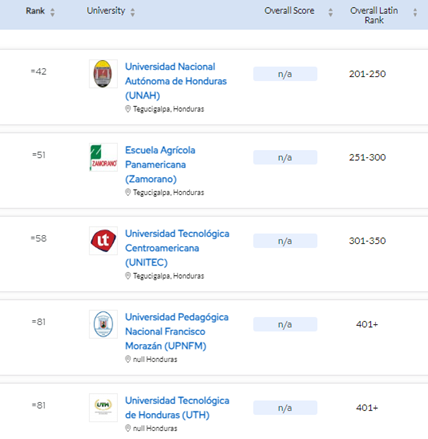The width and height of the screenshot is (428, 439).
Task: Open Universidad Tecnológica de Honduras (UTH) link
Action: (x=177, y=408)
